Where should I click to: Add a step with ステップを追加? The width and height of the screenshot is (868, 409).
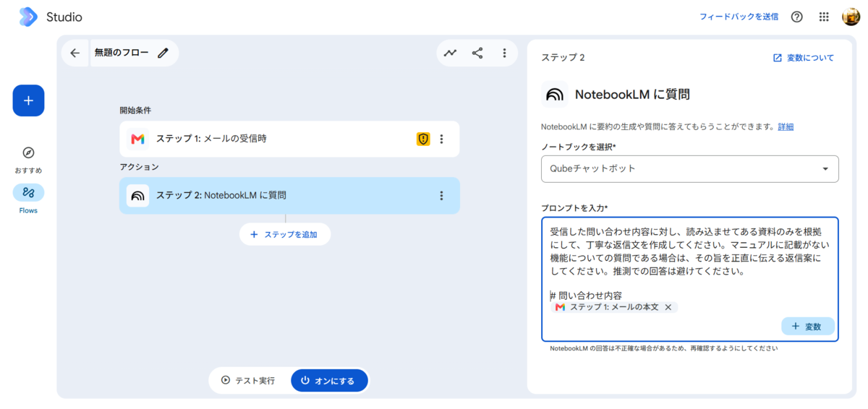285,234
